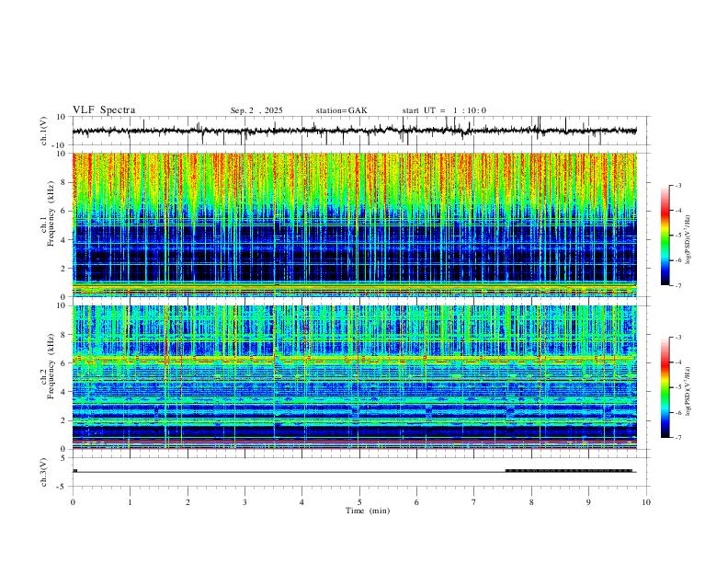Click the "-7" tick on lower colorbar
This screenshot has width=728, height=563.
(x=677, y=438)
